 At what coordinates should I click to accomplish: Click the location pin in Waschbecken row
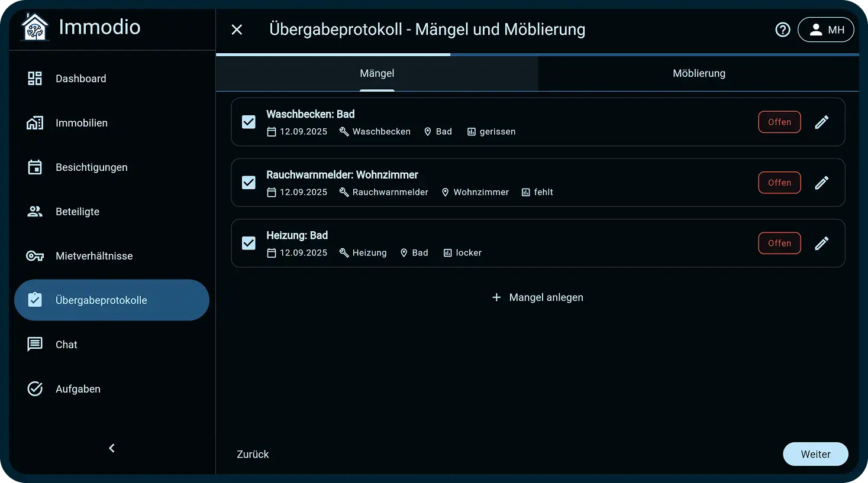[428, 132]
